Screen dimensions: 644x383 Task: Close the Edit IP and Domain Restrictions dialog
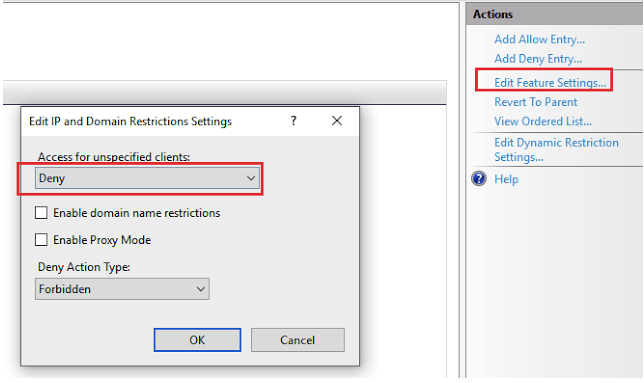click(x=337, y=121)
